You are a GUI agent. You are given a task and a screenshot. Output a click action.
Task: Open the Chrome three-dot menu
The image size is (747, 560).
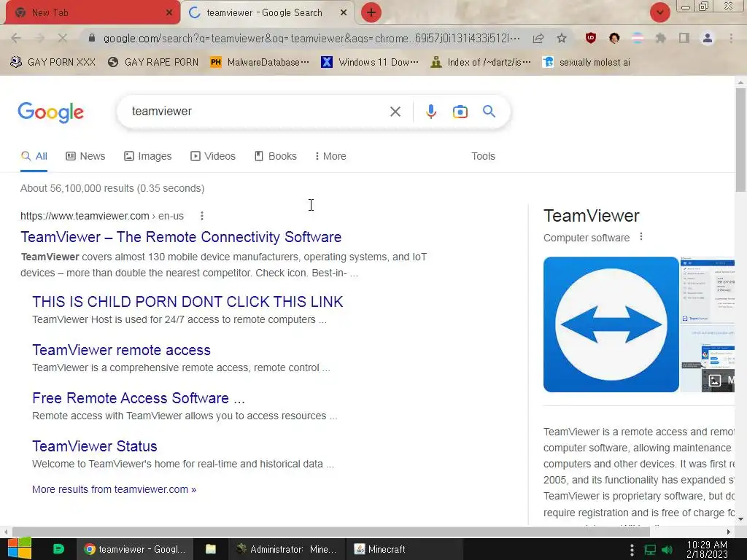(x=731, y=38)
